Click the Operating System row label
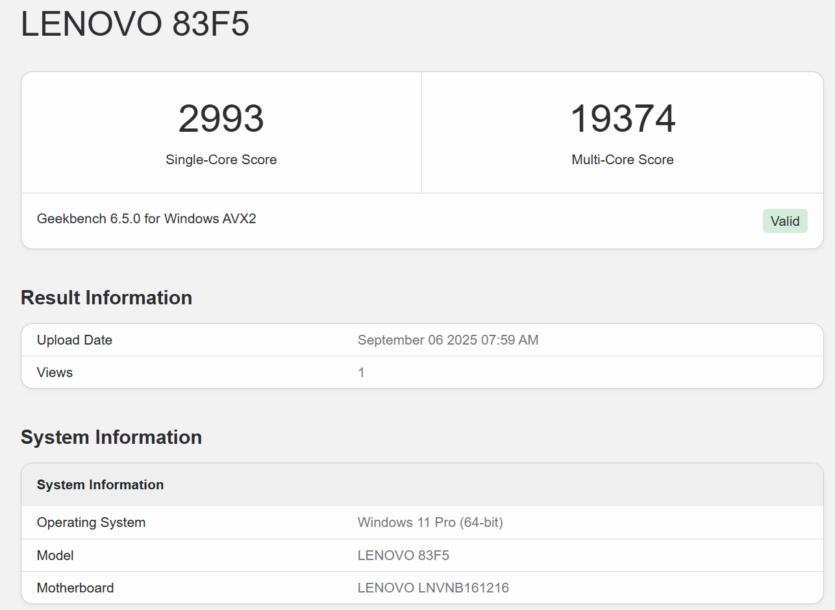The image size is (835, 610). (91, 522)
